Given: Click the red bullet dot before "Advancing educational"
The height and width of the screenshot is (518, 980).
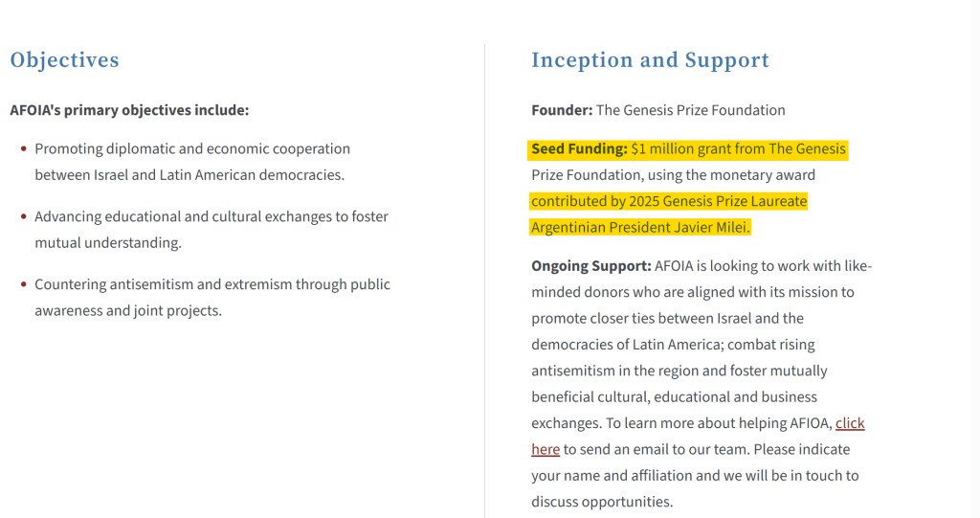Looking at the screenshot, I should (23, 217).
